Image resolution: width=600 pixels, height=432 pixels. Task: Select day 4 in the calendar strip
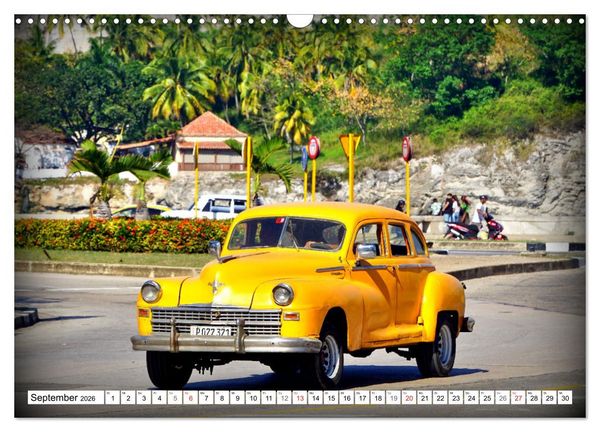[160, 398]
